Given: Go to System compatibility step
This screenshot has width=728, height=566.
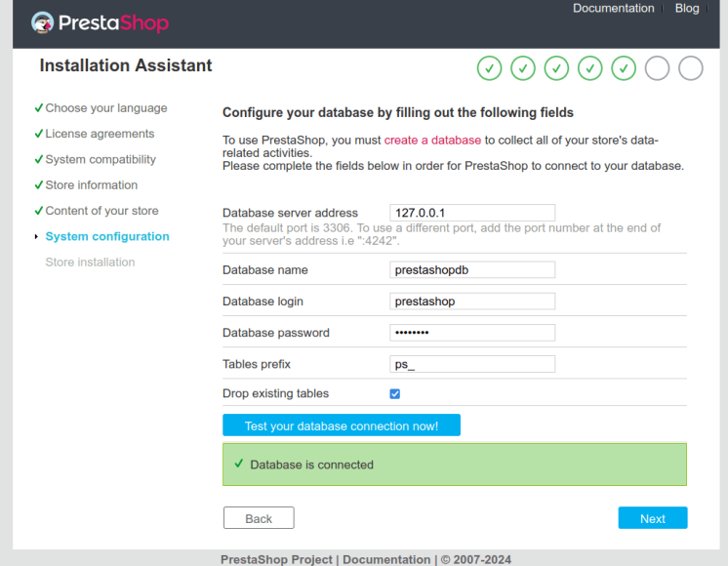Looking at the screenshot, I should pyautogui.click(x=101, y=159).
